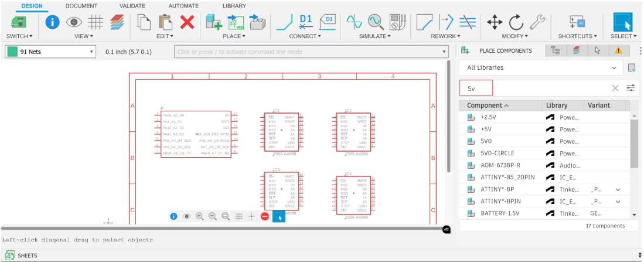Click the first Rework miter wire icon
The width and height of the screenshot is (644, 262).
pyautogui.click(x=424, y=22)
